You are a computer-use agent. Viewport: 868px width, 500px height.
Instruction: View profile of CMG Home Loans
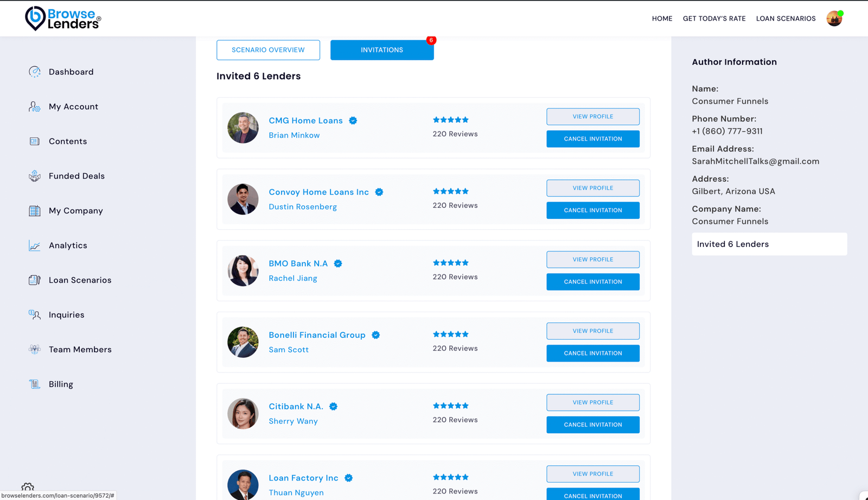[x=593, y=117]
